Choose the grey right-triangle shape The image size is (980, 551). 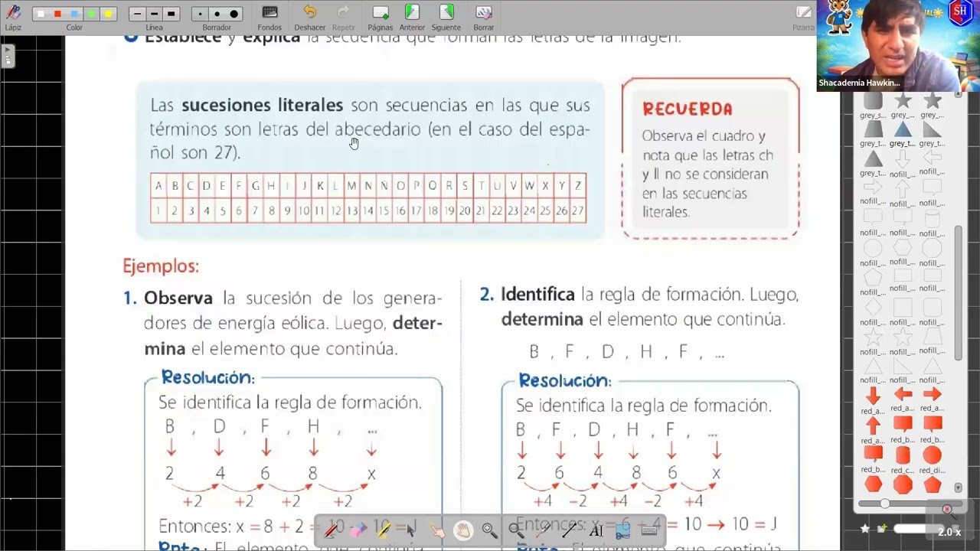(932, 129)
